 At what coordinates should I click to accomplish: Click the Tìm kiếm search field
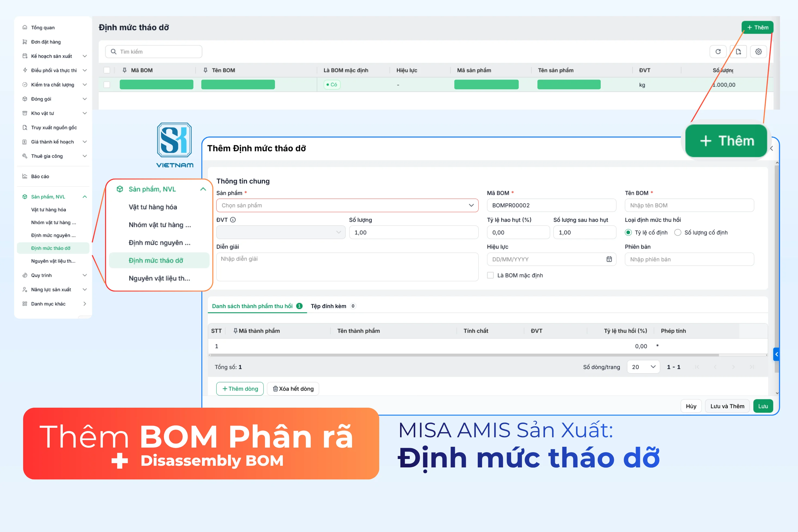[x=154, y=52]
